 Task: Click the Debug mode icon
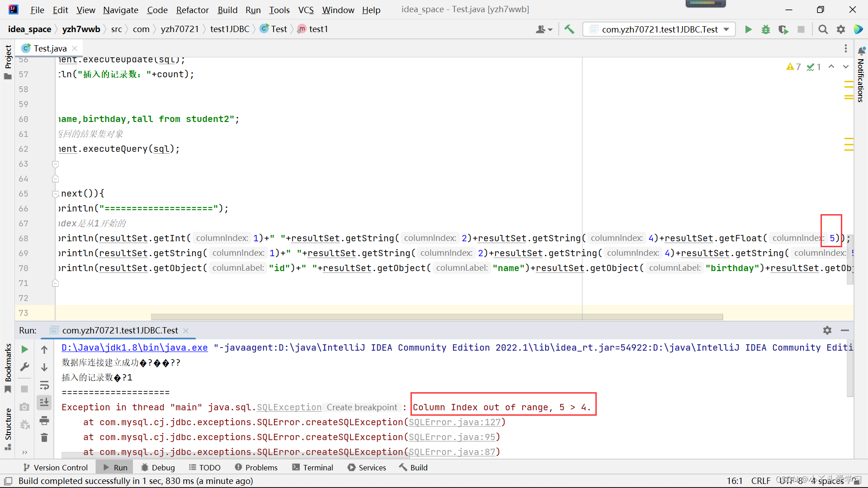(766, 28)
